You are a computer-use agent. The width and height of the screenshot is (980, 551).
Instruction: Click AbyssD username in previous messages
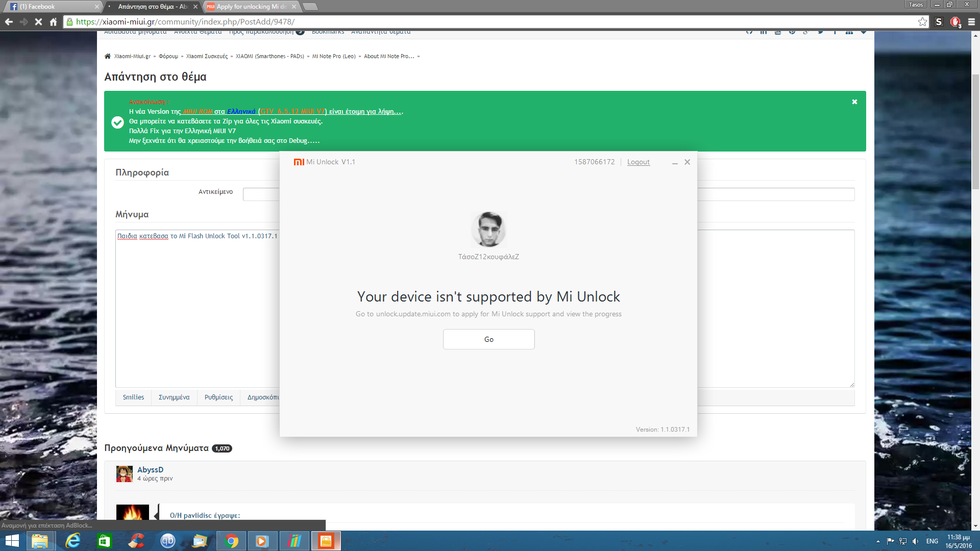[x=150, y=470]
